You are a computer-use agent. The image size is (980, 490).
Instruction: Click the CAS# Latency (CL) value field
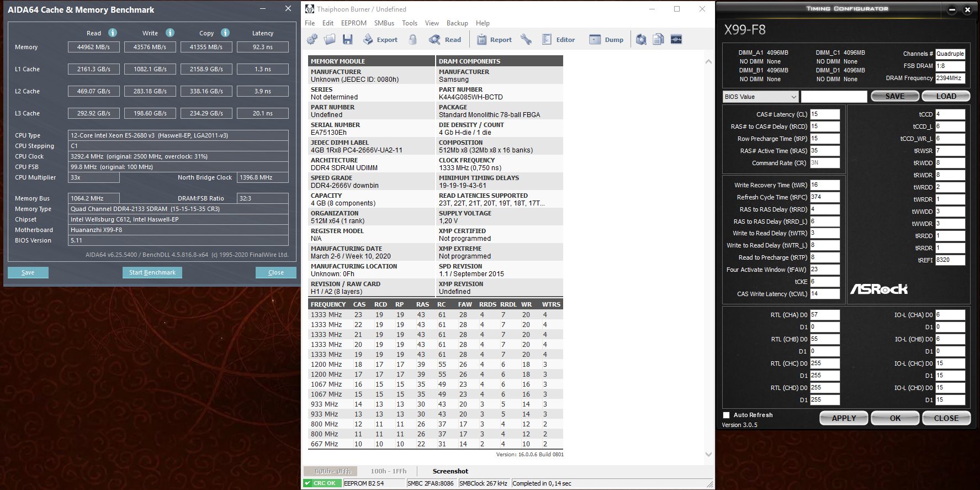click(825, 114)
